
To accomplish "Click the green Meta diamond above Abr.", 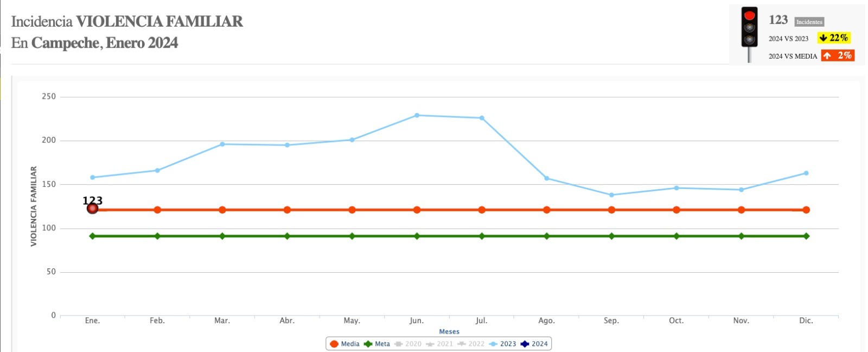I will 287,236.
